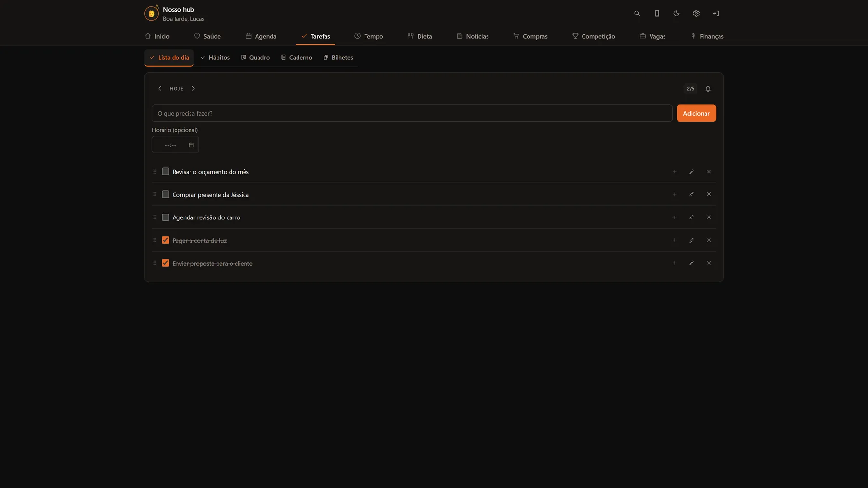
Task: Open settings via the gear icon
Action: [696, 14]
